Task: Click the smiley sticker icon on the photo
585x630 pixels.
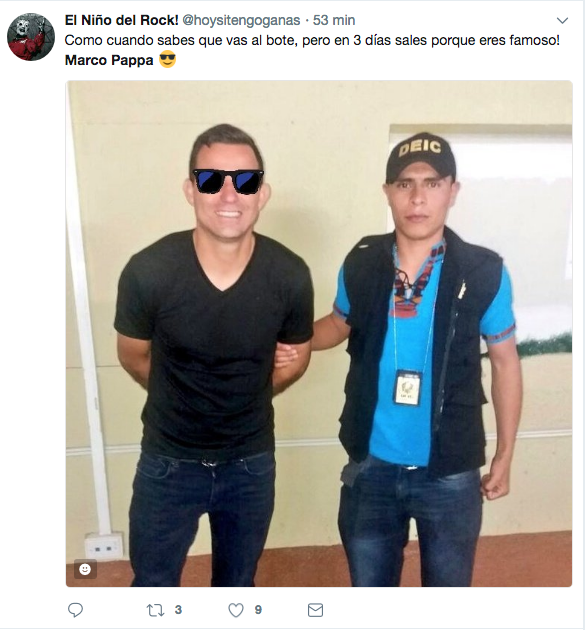Action: [x=85, y=569]
